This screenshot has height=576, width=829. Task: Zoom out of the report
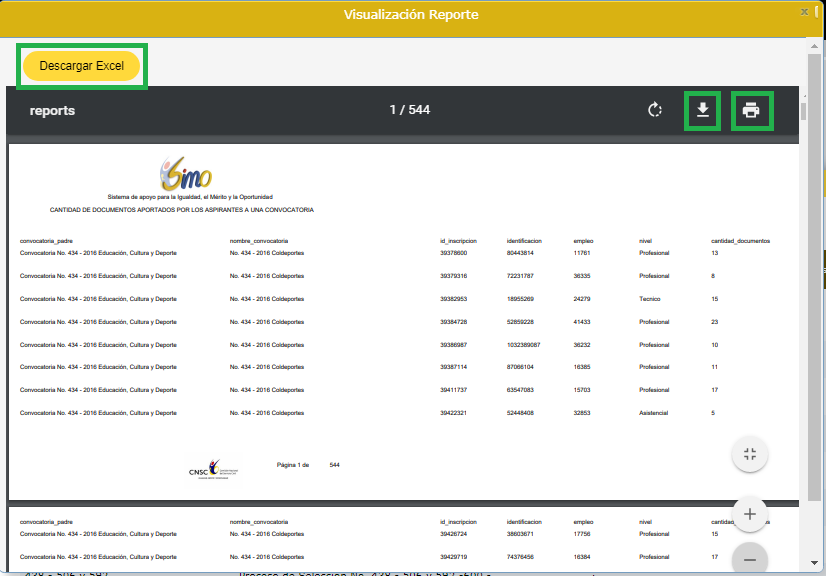(x=749, y=556)
